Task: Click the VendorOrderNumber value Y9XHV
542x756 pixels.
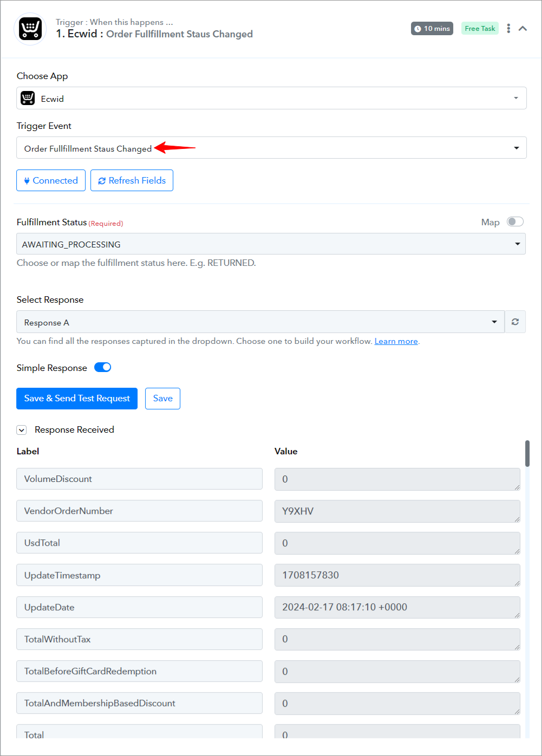Action: (397, 511)
